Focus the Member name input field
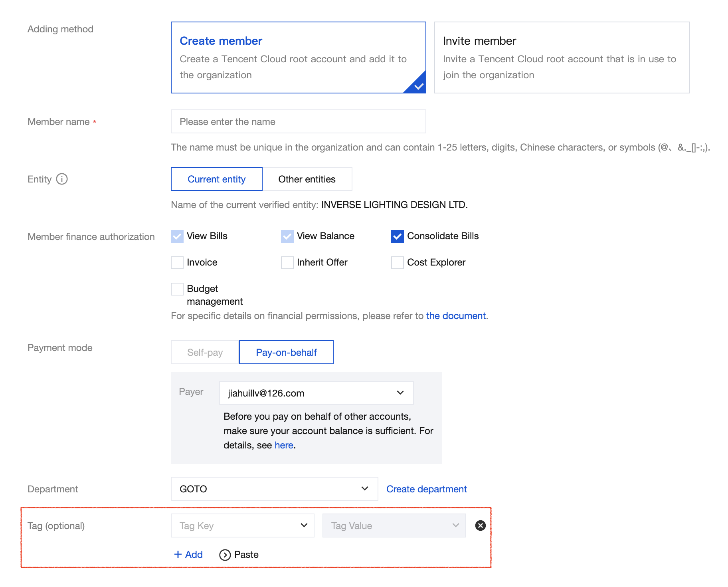The height and width of the screenshot is (587, 728). [x=298, y=121]
